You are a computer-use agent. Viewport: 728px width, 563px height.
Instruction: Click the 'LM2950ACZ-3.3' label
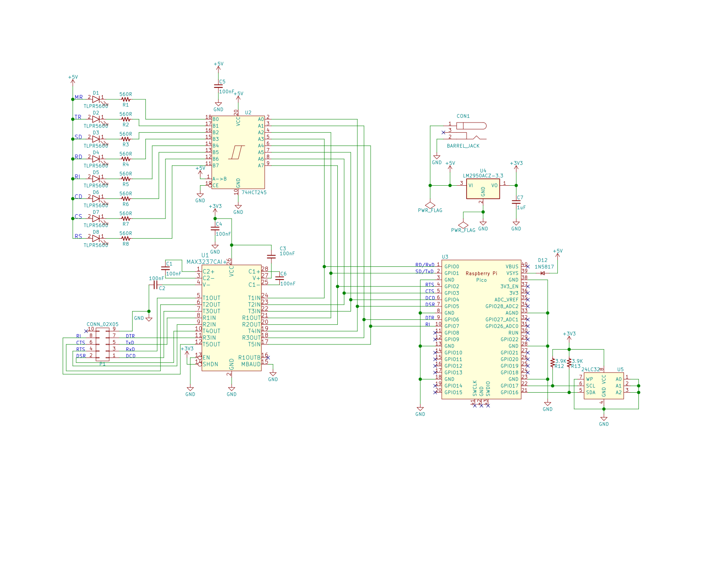pyautogui.click(x=483, y=175)
